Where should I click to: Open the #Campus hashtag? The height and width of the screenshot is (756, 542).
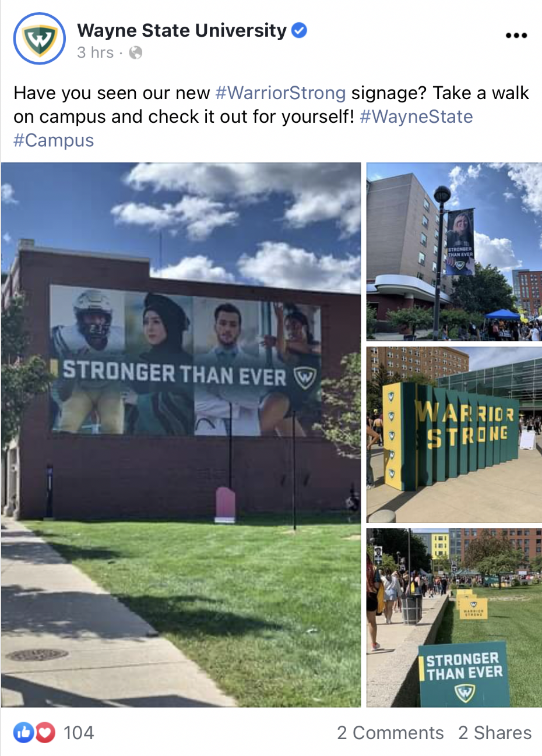coord(54,140)
